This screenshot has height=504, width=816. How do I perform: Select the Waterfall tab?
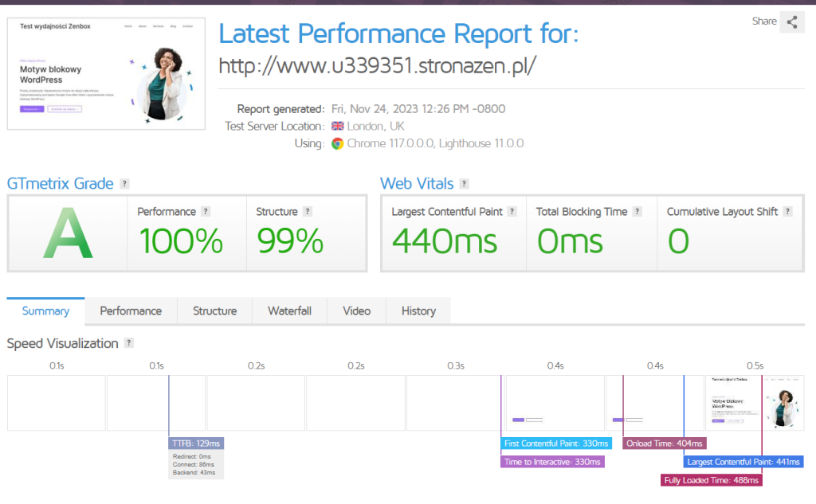coord(289,311)
